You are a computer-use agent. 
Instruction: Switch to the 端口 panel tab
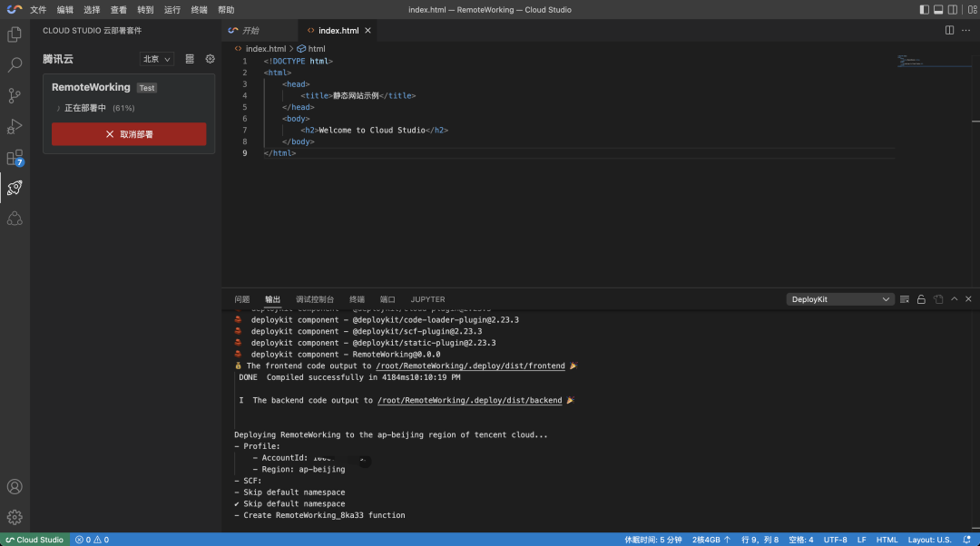(x=387, y=299)
